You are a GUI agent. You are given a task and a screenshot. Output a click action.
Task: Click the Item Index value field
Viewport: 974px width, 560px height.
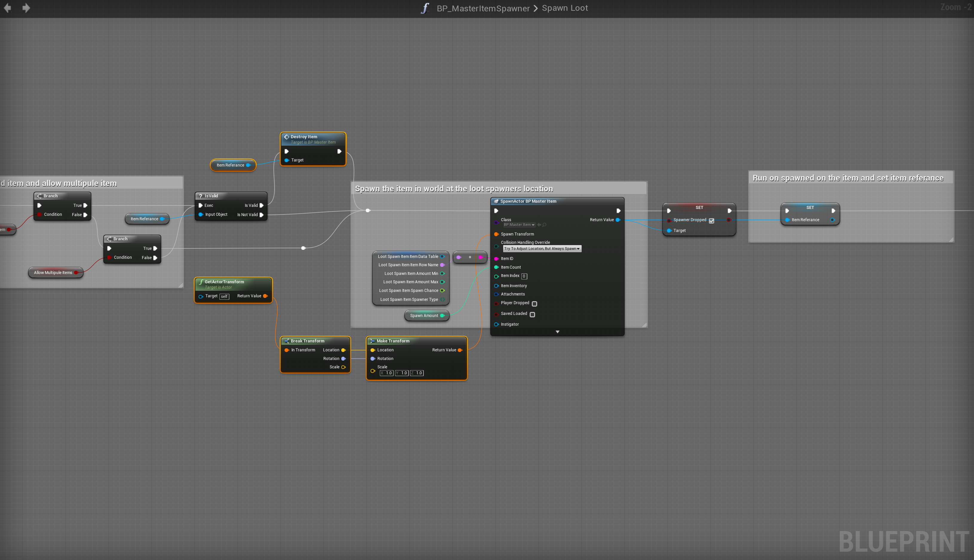(x=524, y=276)
